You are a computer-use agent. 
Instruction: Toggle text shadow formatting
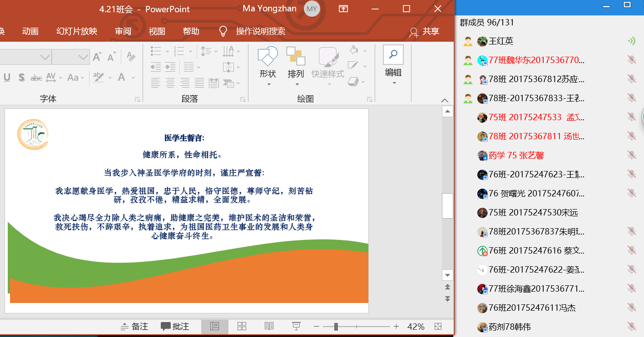[21, 78]
